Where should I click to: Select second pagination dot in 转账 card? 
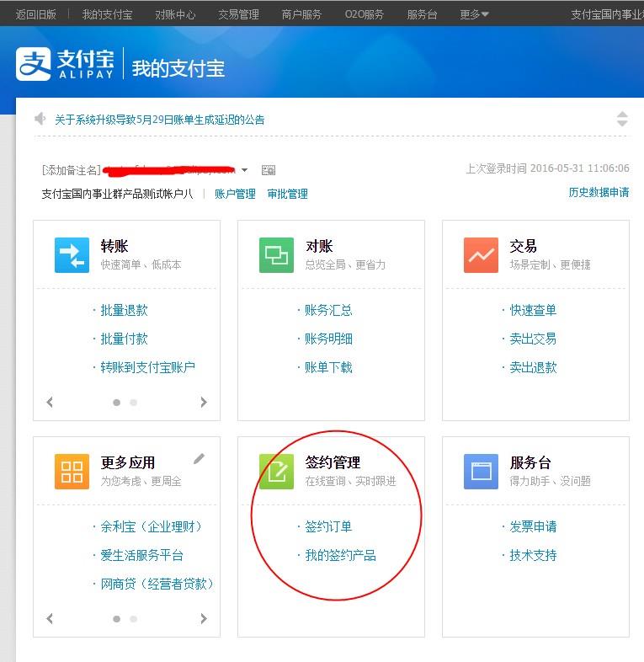click(133, 403)
